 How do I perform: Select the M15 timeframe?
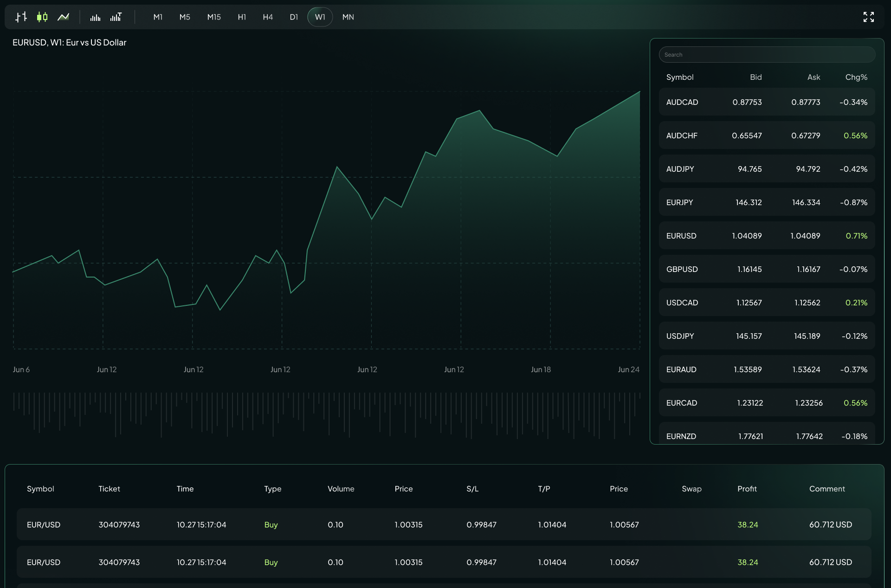coord(214,17)
